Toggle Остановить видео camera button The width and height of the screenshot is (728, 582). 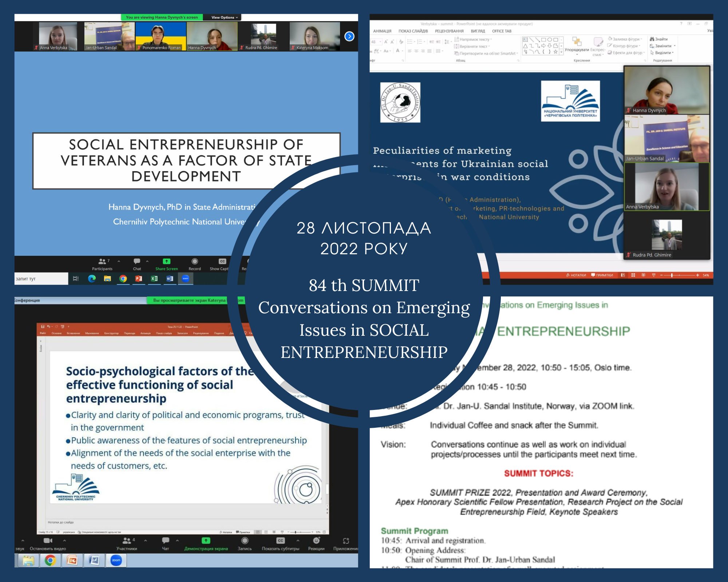point(48,541)
